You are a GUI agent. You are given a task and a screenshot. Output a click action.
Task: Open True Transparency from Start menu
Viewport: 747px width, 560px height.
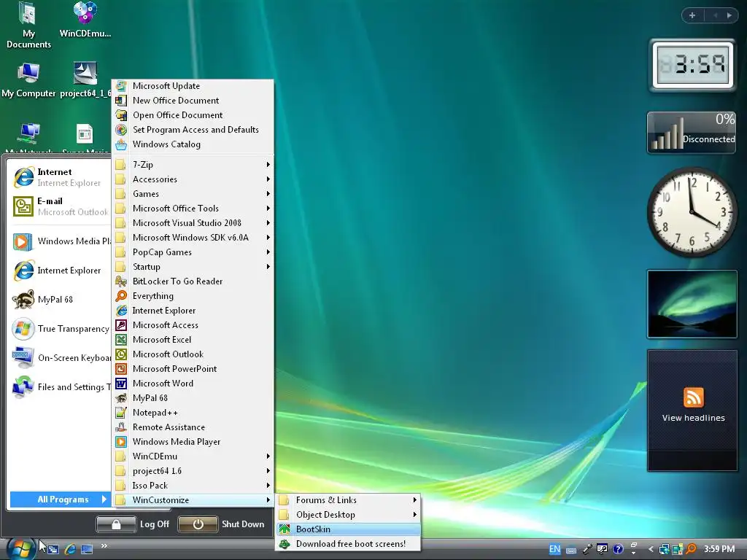coord(61,329)
